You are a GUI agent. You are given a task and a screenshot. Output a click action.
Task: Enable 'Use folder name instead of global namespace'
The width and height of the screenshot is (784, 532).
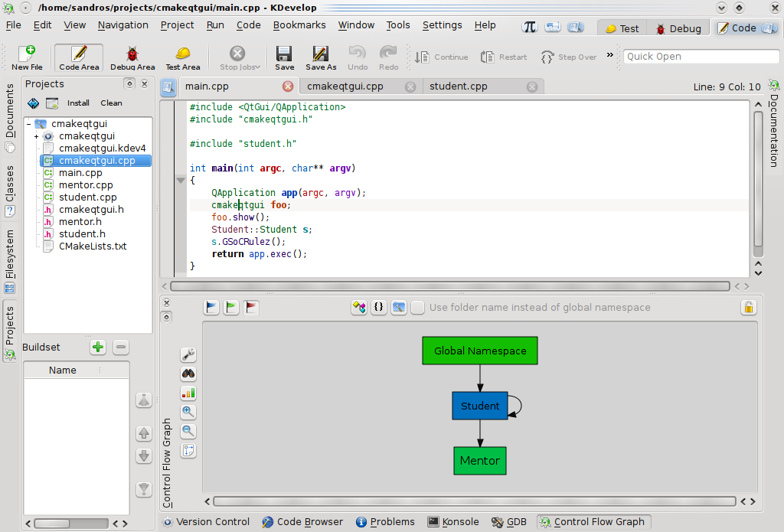418,307
